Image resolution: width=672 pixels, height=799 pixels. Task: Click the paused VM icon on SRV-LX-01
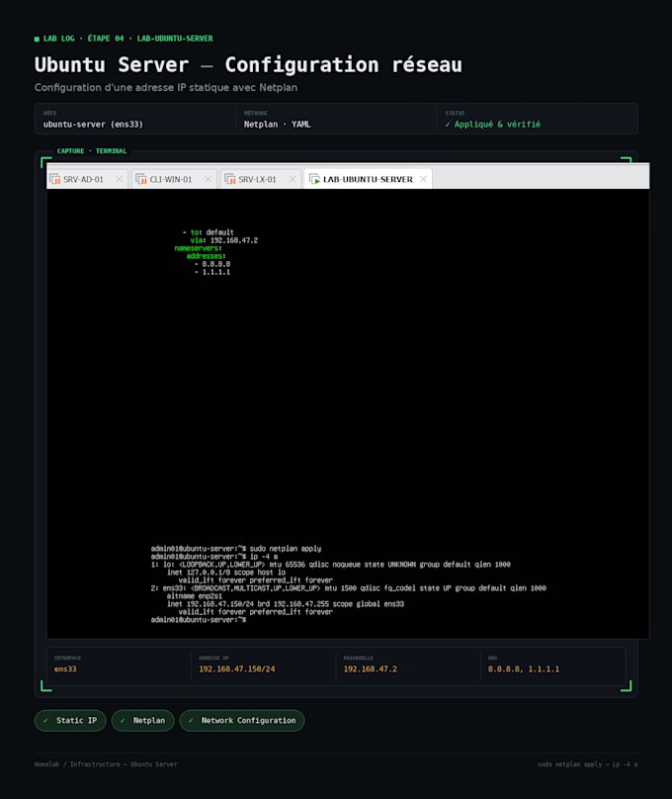(x=230, y=179)
